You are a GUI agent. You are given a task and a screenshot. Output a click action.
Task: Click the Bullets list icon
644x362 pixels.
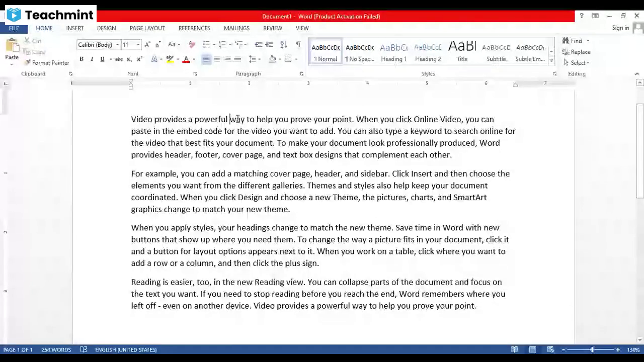[x=206, y=45]
